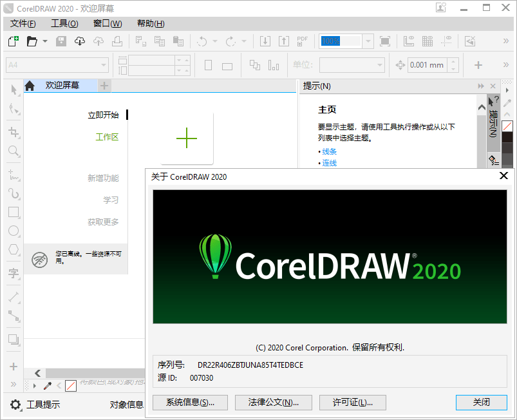This screenshot has height=420, width=517.
Task: Click the New document icon
Action: 14,41
